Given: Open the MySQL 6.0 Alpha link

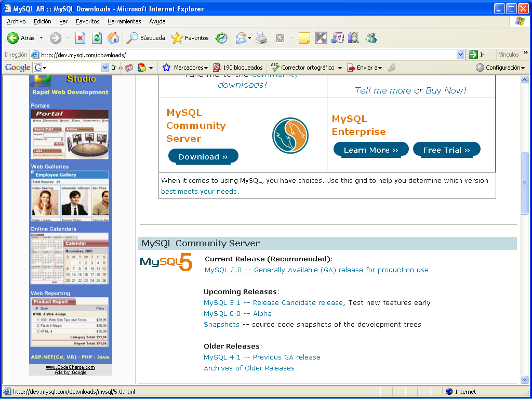Looking at the screenshot, I should (x=237, y=313).
